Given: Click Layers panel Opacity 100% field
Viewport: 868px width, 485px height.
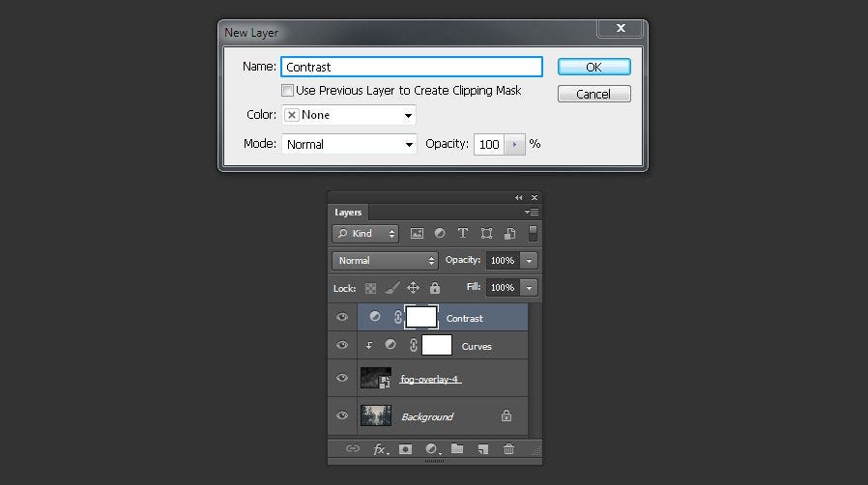Looking at the screenshot, I should (x=503, y=261).
